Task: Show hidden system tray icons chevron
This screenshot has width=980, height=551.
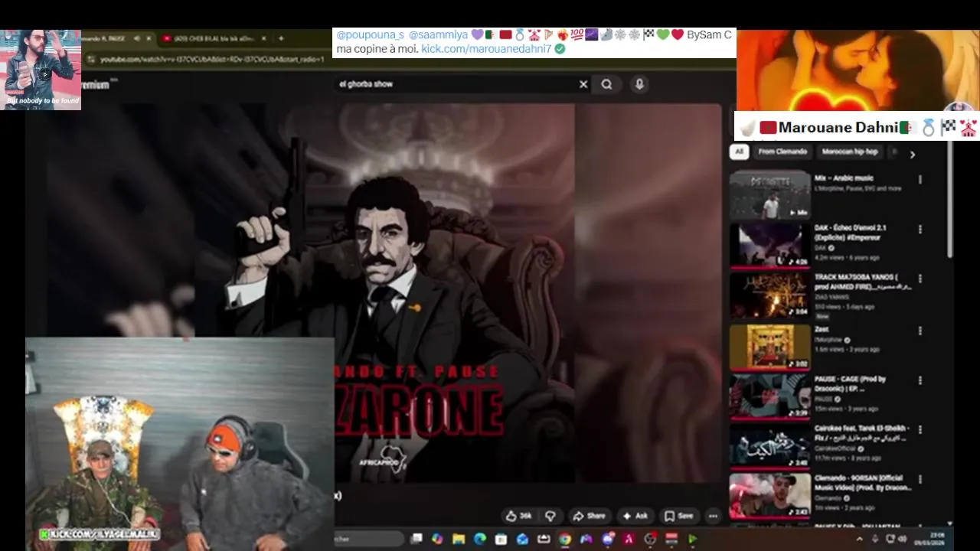Action: 859,539
